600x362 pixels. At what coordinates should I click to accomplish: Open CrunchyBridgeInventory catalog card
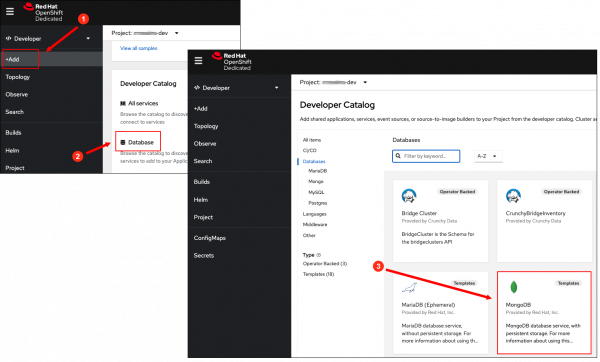click(x=544, y=221)
